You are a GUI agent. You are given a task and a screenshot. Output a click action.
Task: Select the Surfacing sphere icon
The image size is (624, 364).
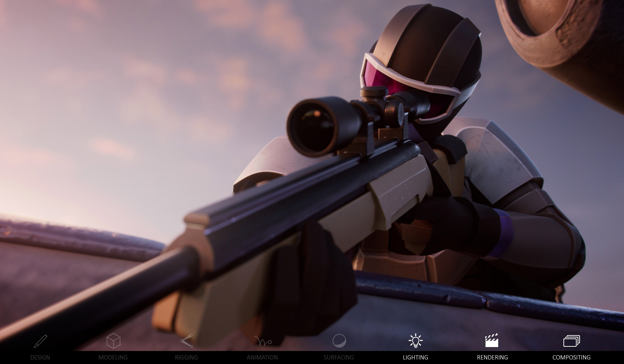pyautogui.click(x=339, y=341)
